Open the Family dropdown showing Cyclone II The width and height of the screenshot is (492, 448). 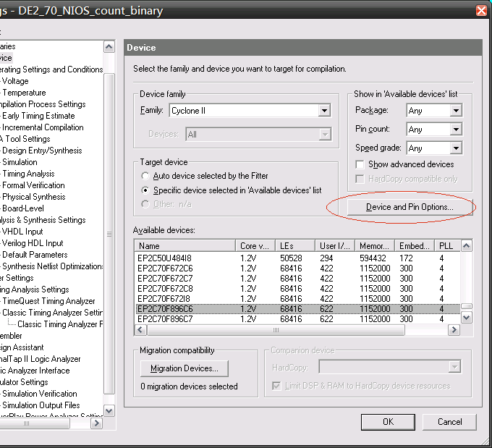pyautogui.click(x=324, y=111)
